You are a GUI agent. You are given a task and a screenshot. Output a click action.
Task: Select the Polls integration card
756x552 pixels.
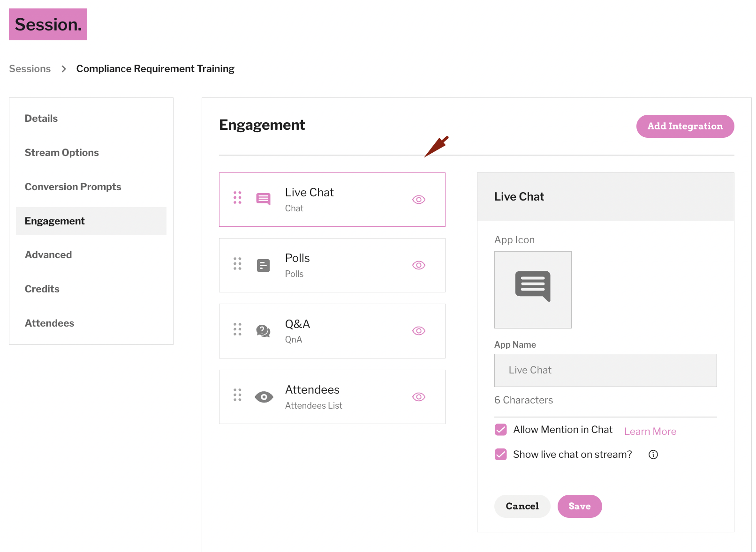coord(332,265)
